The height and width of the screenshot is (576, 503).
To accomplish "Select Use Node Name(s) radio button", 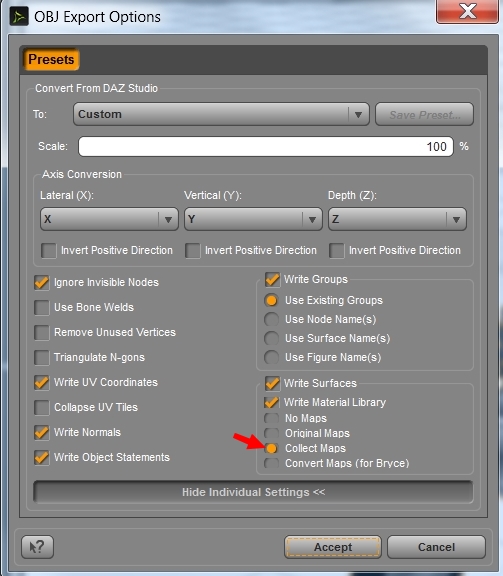I will click(272, 319).
